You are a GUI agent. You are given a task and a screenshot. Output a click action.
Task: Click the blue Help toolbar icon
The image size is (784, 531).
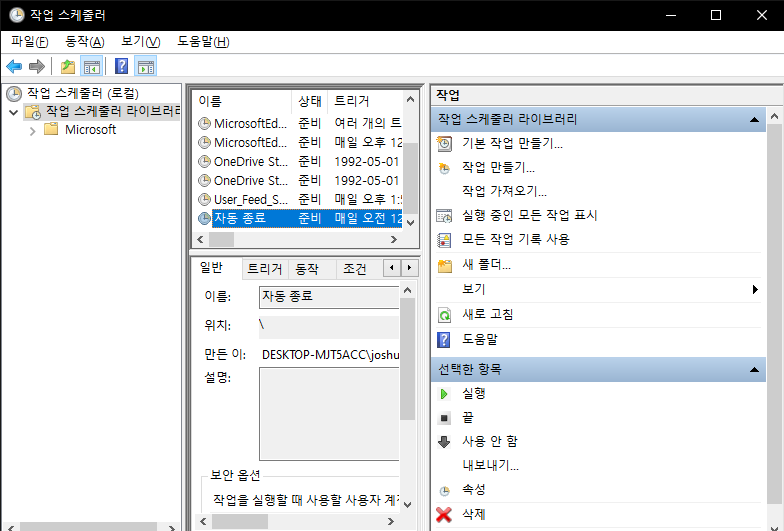(122, 66)
